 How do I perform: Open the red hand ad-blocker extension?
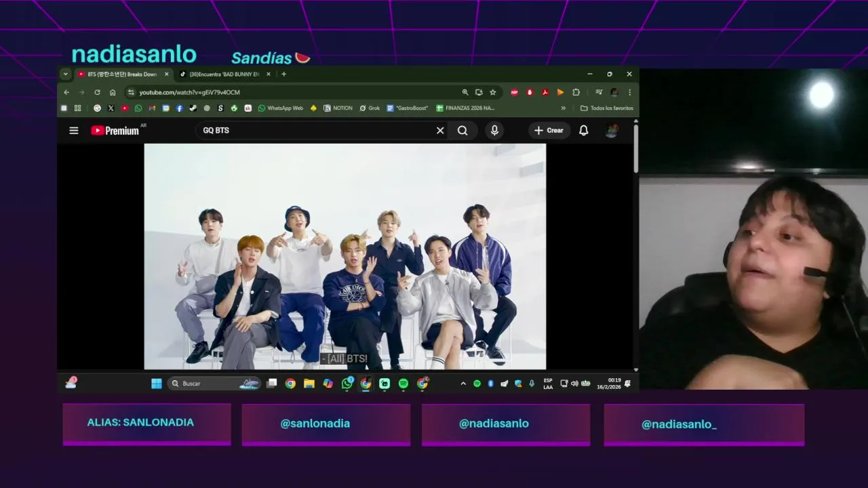point(530,92)
